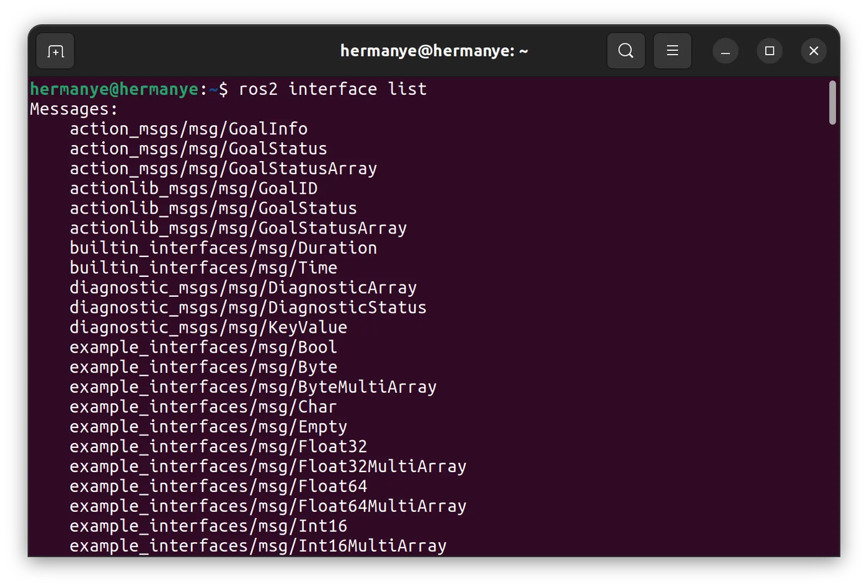Click line actionlib_msgs/msg/GoalStatus
The image size is (868, 588).
point(213,208)
